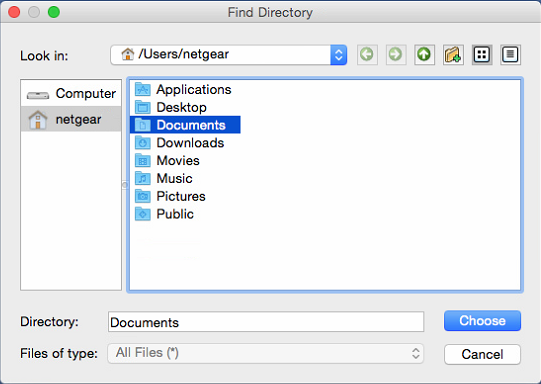Select the Applications folder
Viewport: 541px width, 384px height.
183,89
